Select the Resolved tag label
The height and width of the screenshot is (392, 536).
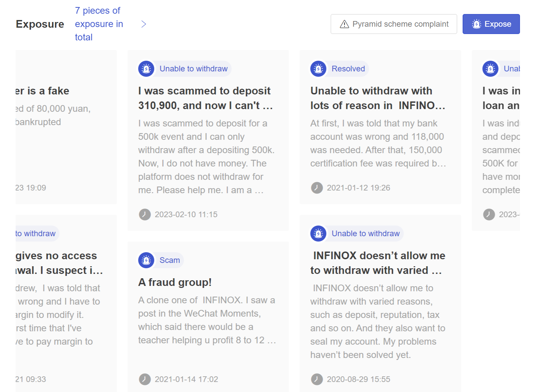pos(348,69)
